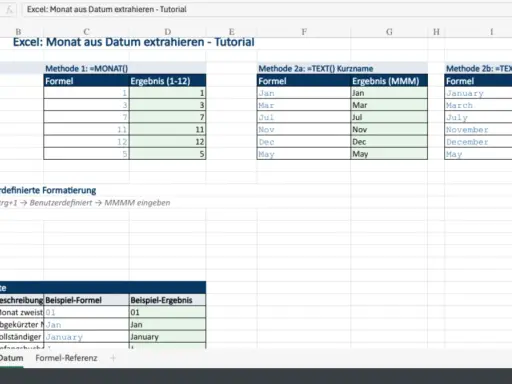Select the worksheet title cell 'Excel: Monat aus Datum extrahieren'

[133, 42]
